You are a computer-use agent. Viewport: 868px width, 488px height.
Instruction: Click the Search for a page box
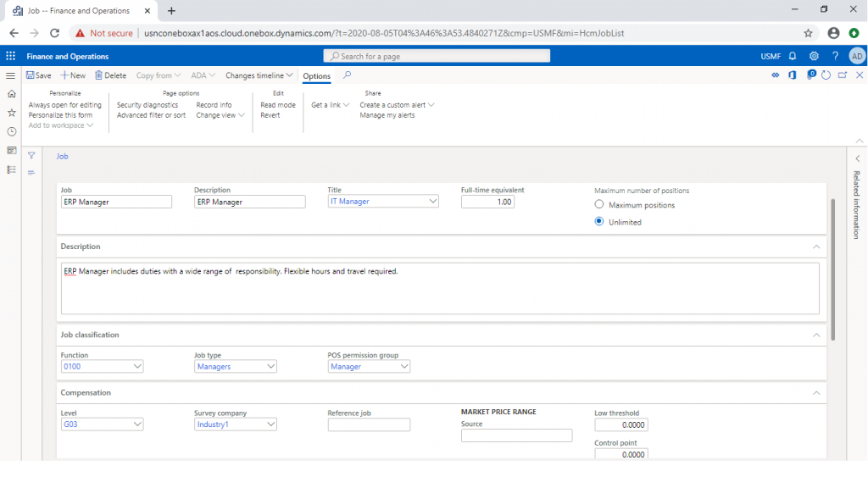pyautogui.click(x=437, y=56)
